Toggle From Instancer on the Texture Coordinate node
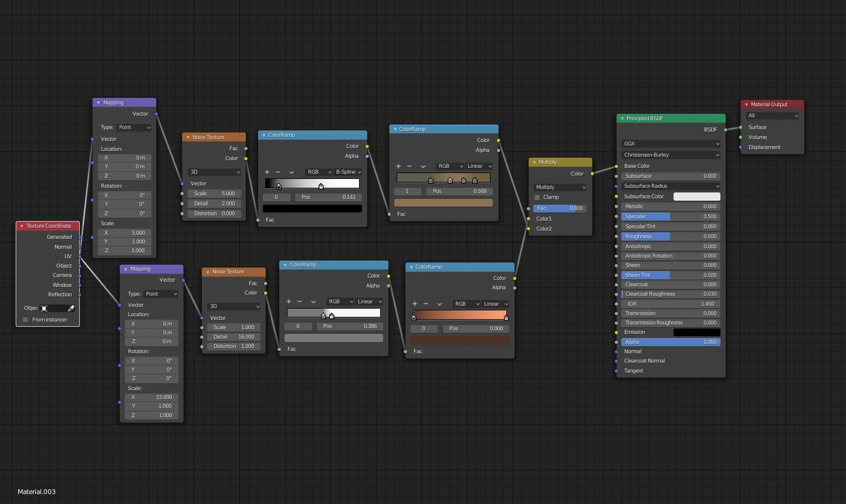Image resolution: width=846 pixels, height=504 pixels. click(25, 320)
